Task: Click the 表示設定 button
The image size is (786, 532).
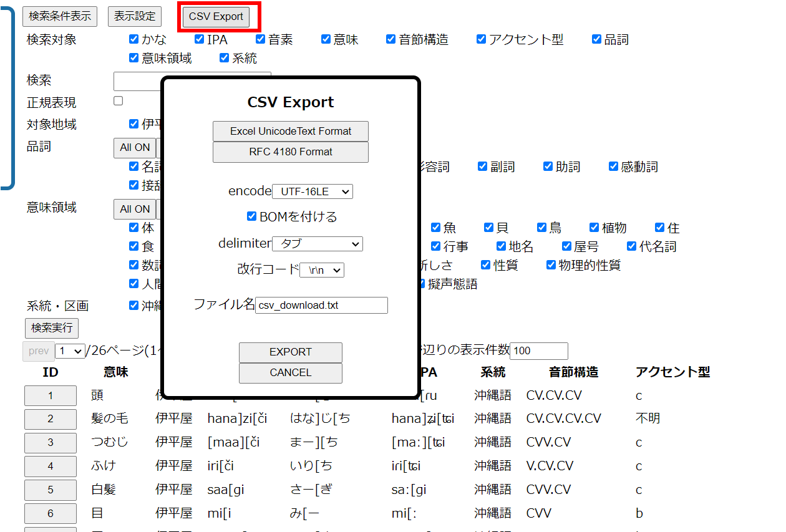Action: coord(134,17)
